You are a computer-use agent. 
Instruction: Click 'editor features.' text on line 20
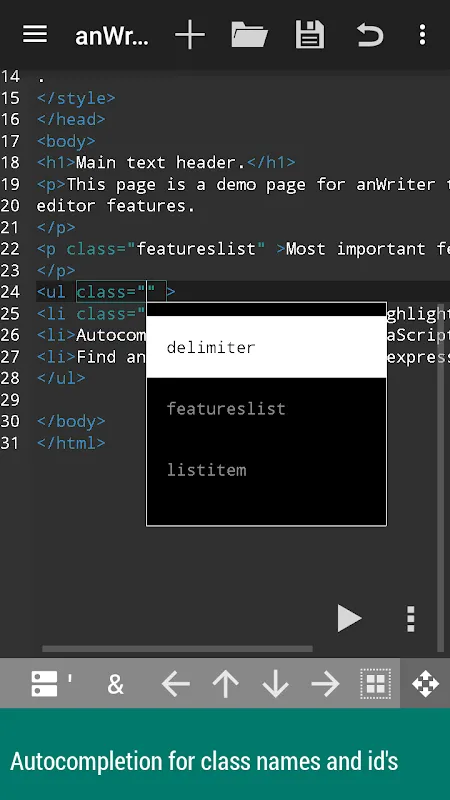116,206
